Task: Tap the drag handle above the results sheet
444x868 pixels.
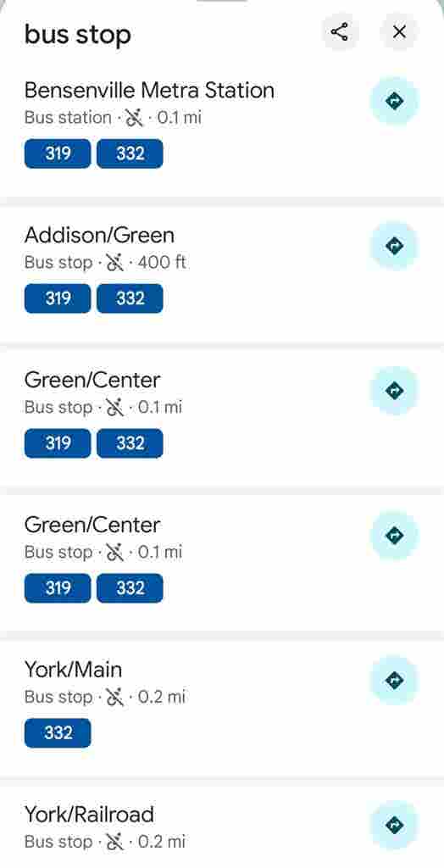Action: tap(221, 1)
